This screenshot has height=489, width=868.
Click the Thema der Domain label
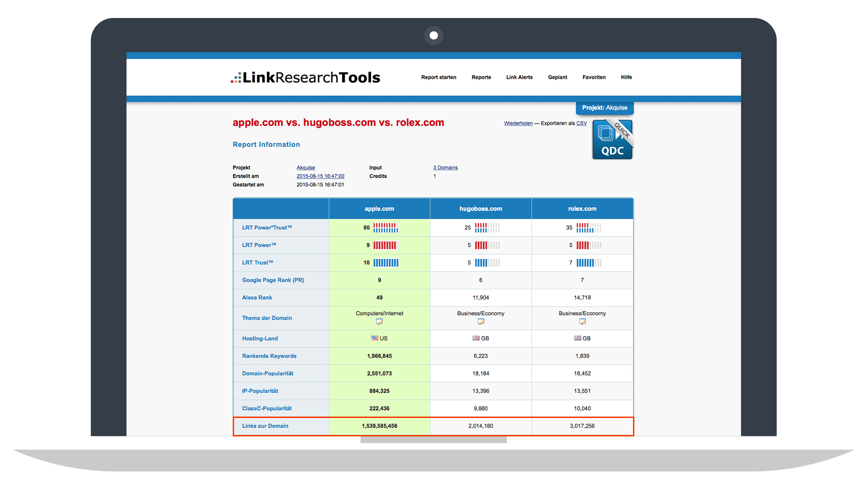pos(267,318)
